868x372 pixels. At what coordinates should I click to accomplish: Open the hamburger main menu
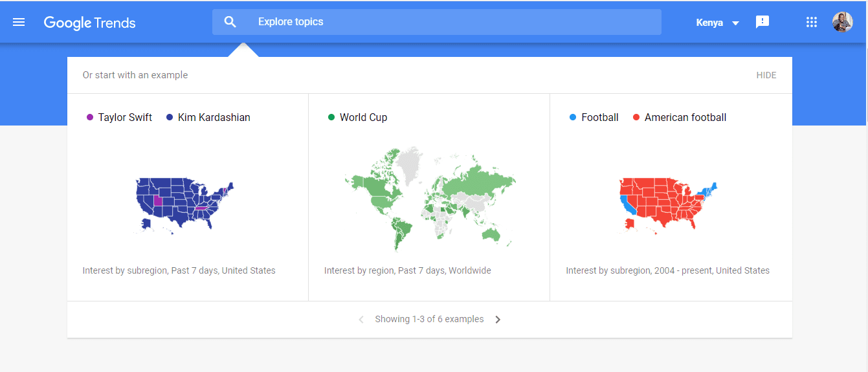point(19,22)
